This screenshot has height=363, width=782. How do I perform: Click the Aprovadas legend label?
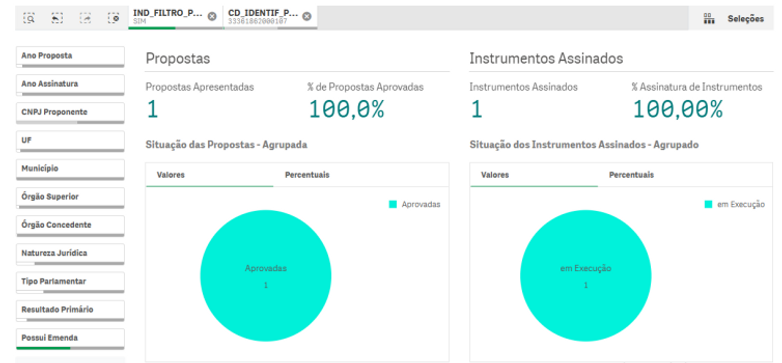tap(421, 204)
